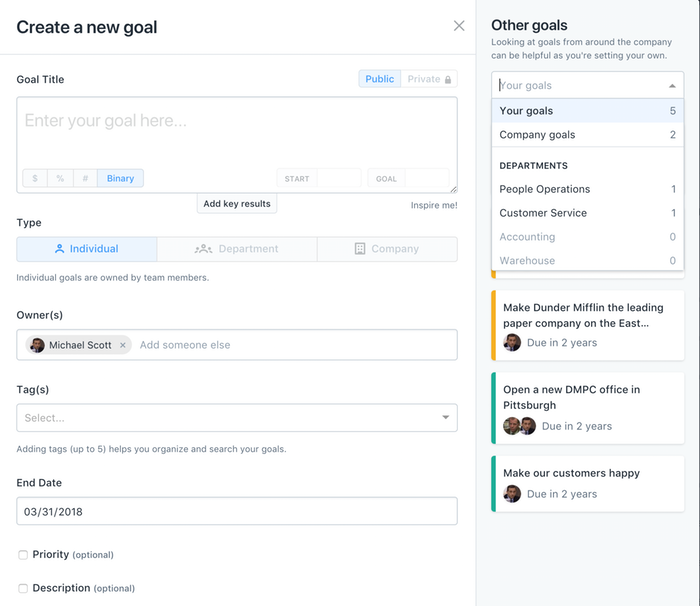This screenshot has width=700, height=606.
Task: Click the End Date input field
Action: pyautogui.click(x=237, y=511)
